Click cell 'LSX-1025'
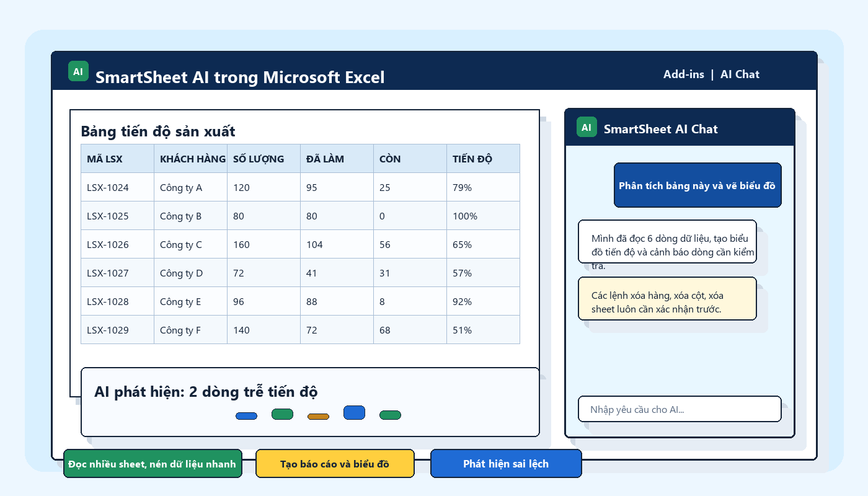 coord(118,216)
